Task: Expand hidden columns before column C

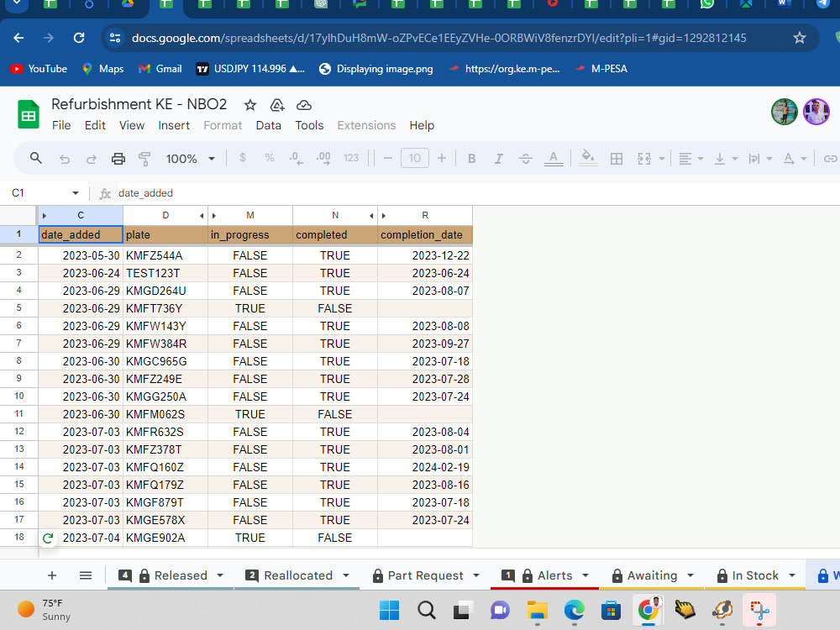Action: tap(44, 215)
